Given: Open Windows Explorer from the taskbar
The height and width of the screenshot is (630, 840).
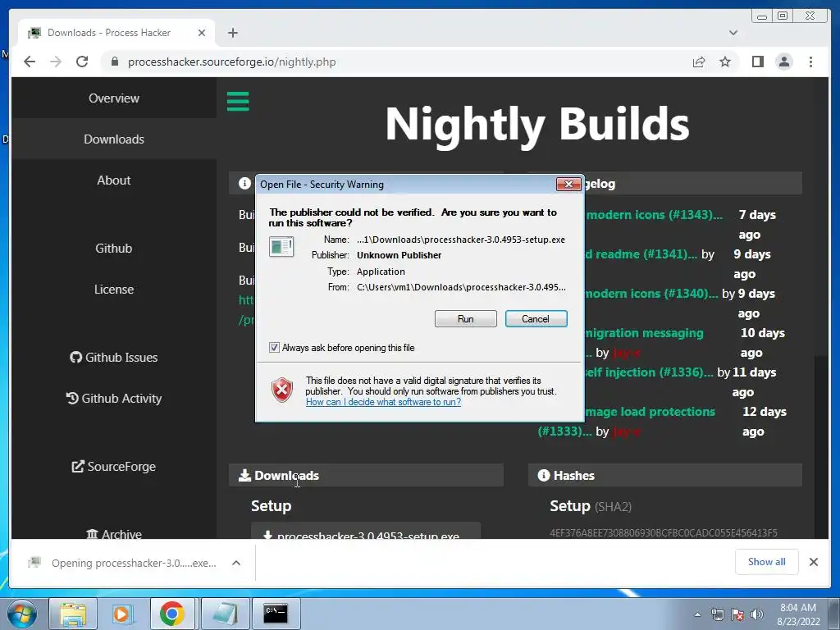Looking at the screenshot, I should click(73, 614).
